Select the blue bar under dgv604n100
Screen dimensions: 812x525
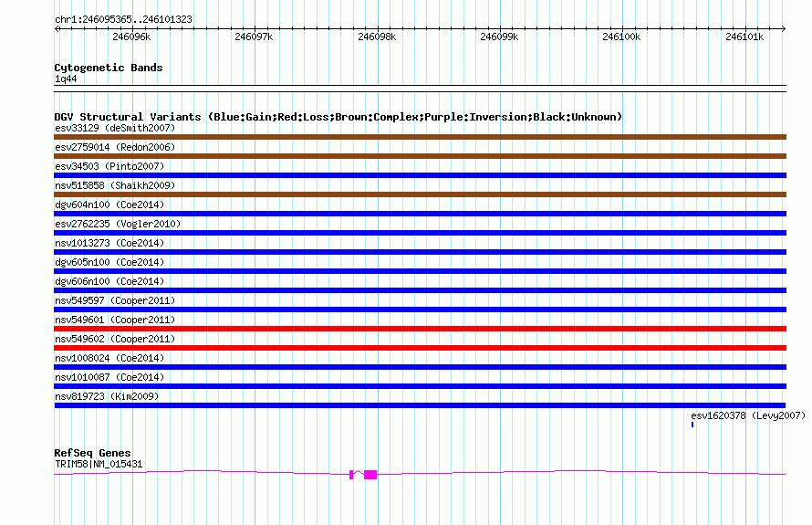click(420, 214)
